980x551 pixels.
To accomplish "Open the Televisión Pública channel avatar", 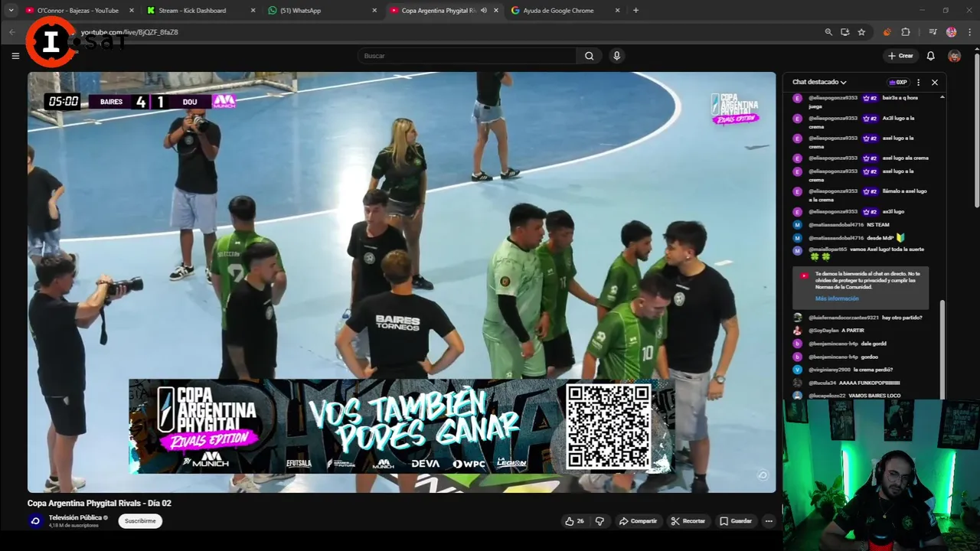I will [x=34, y=520].
